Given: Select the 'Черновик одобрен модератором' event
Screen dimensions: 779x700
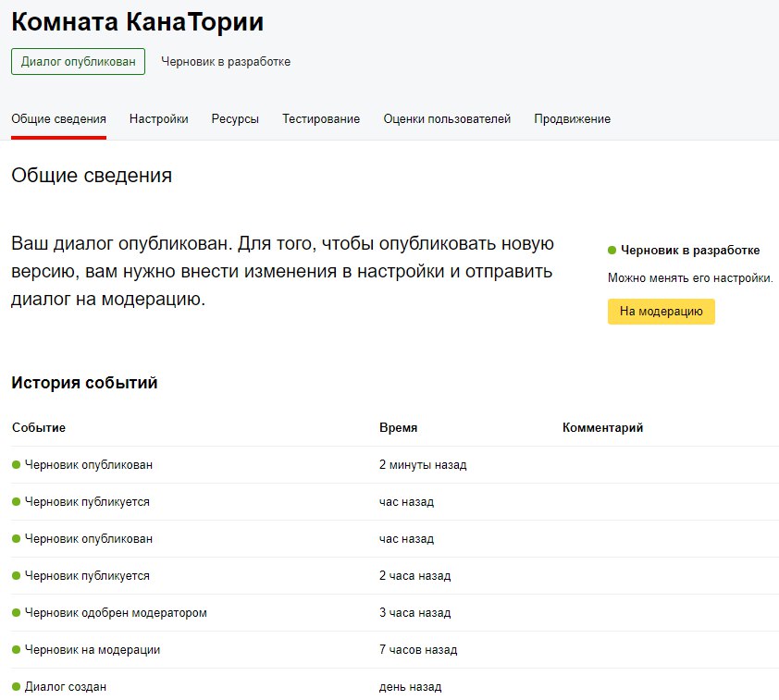Looking at the screenshot, I should pyautogui.click(x=116, y=613).
